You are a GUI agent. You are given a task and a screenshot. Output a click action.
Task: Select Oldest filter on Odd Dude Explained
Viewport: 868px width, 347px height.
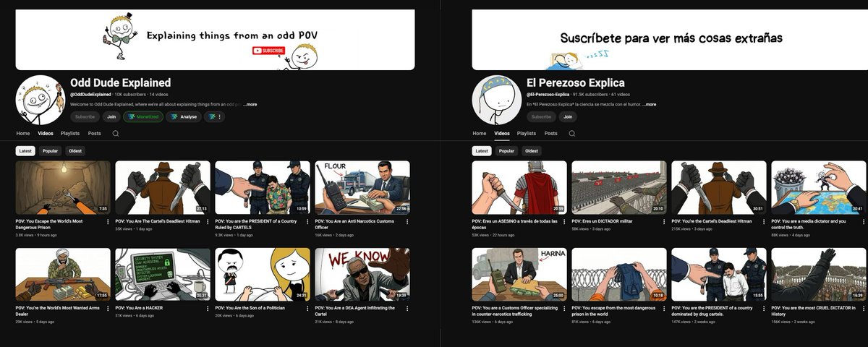coord(75,151)
